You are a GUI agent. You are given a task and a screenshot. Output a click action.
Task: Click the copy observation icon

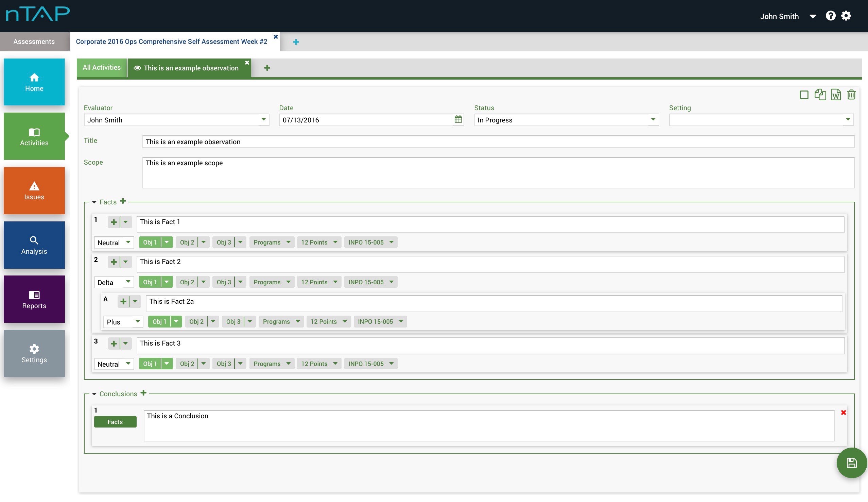click(x=820, y=95)
